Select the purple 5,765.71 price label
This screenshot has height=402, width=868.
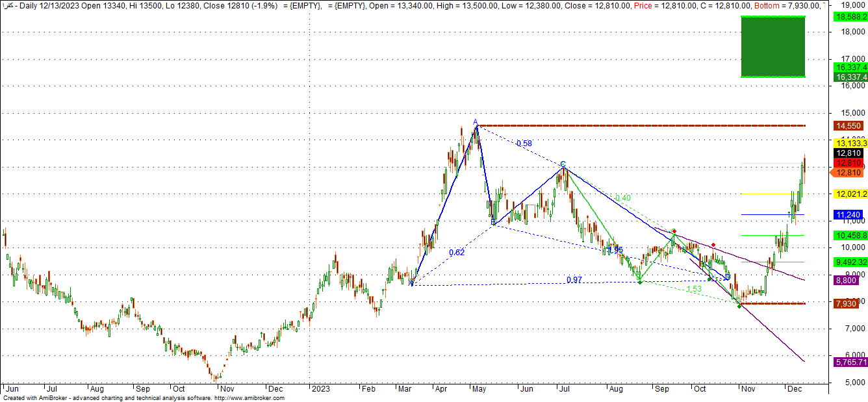(849, 361)
